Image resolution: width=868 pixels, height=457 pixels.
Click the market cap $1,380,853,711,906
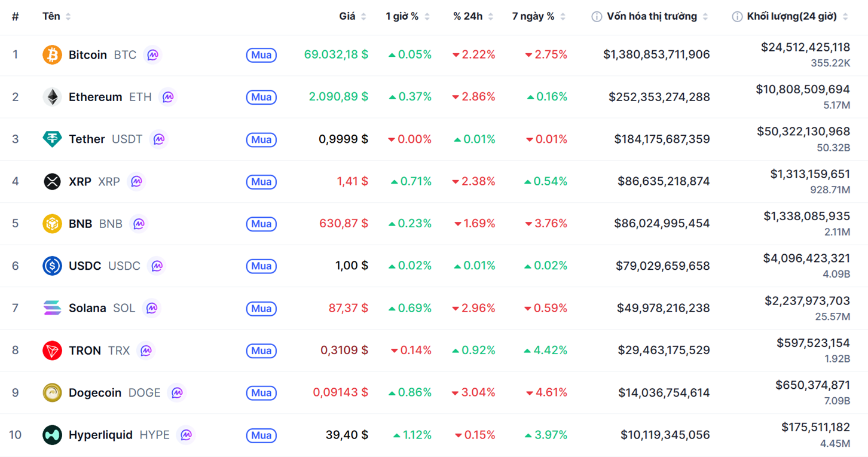pyautogui.click(x=656, y=54)
